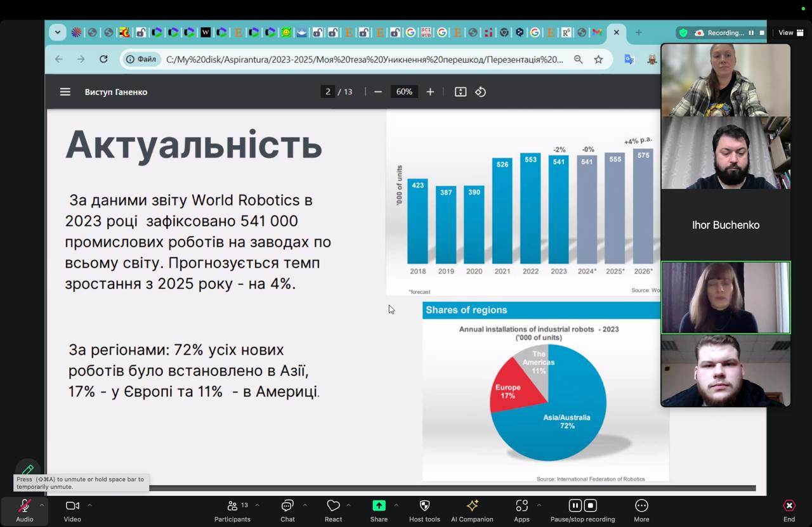Select the active speaker thumbnail with green border
The image size is (812, 527).
pyautogui.click(x=726, y=297)
